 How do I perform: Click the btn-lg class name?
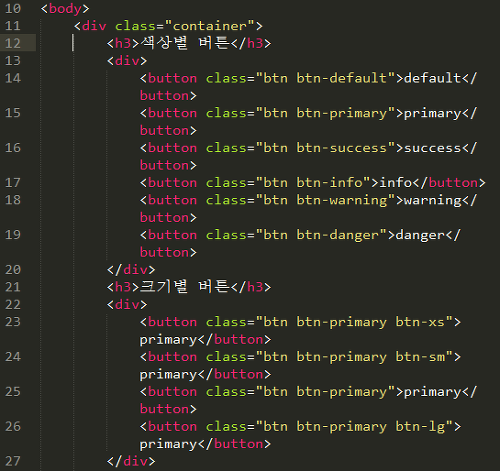point(420,427)
